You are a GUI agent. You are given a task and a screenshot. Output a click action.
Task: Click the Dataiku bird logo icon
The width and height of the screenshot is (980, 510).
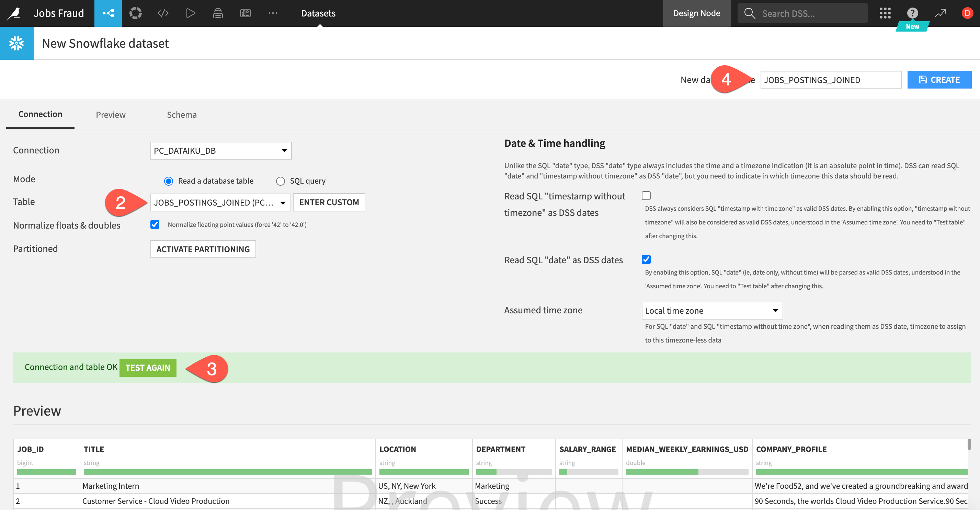tap(14, 13)
